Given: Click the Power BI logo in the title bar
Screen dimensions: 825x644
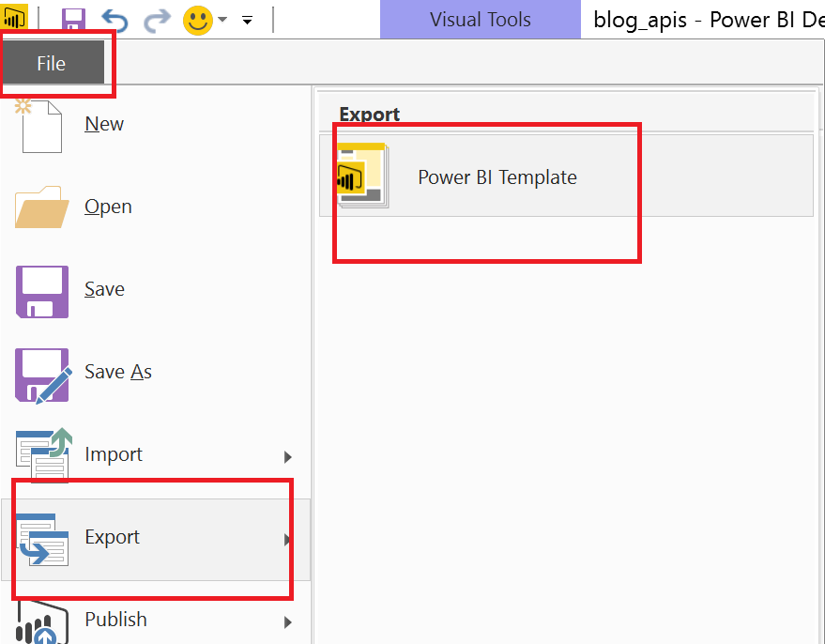Looking at the screenshot, I should point(15,18).
